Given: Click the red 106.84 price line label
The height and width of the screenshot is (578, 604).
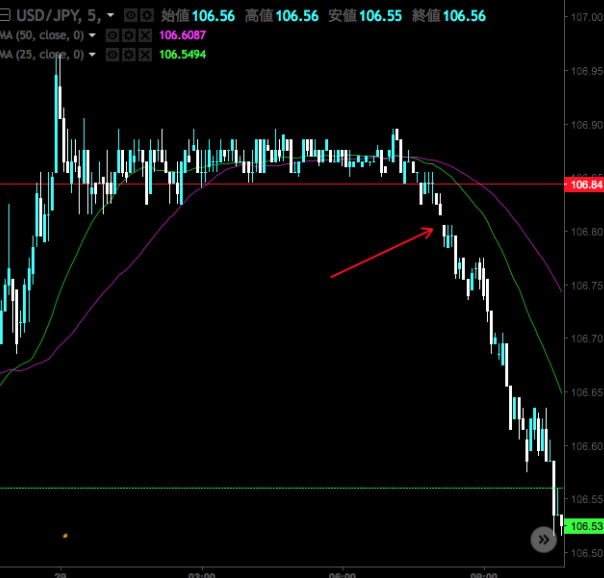Looking at the screenshot, I should (584, 185).
